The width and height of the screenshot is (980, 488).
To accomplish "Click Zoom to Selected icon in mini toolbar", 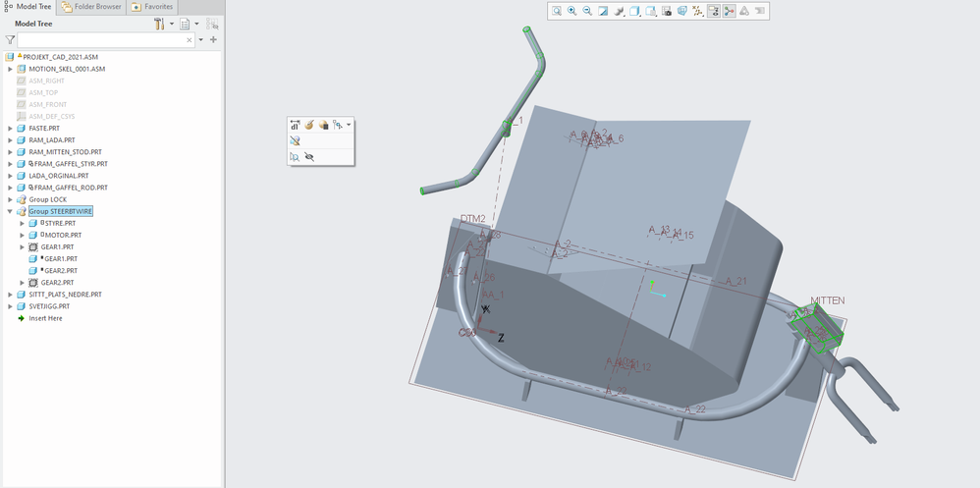I will click(x=295, y=156).
